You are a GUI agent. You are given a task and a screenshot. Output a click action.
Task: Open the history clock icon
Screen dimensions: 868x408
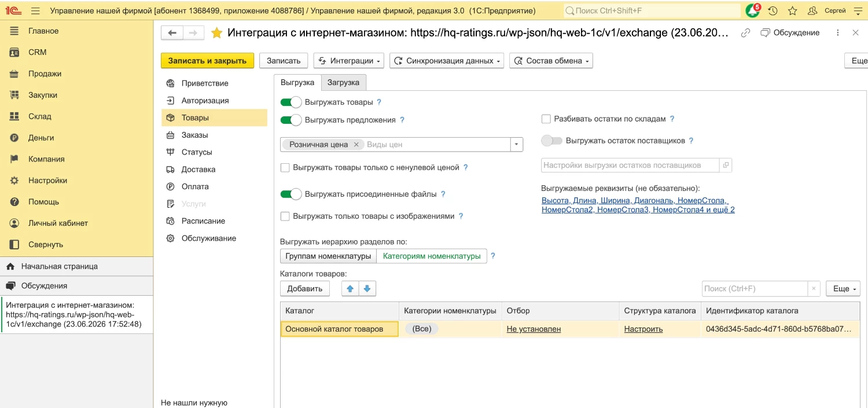[x=773, y=10]
